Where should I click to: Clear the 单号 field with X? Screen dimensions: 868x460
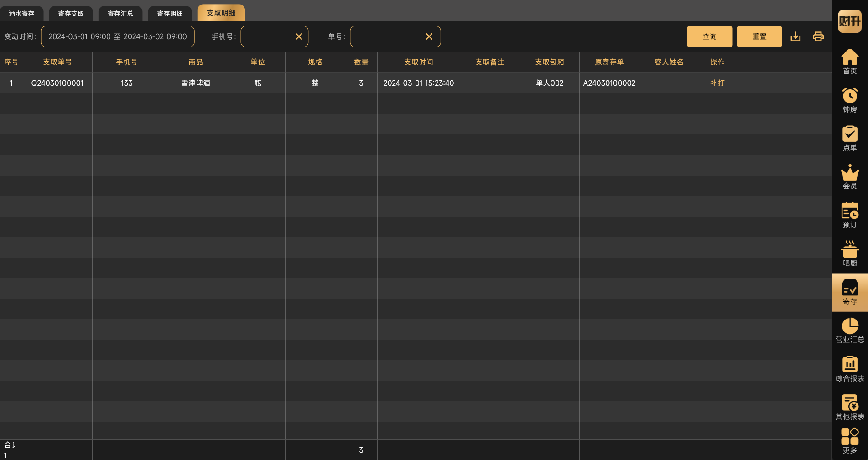pyautogui.click(x=429, y=36)
